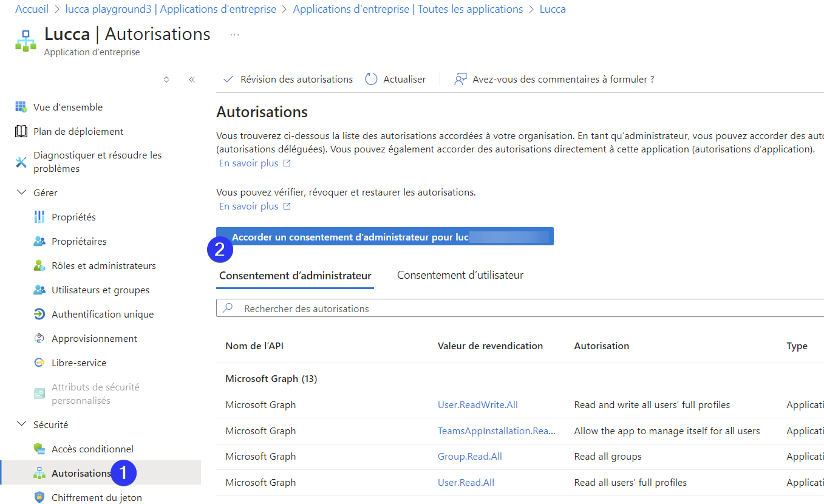This screenshot has width=824, height=504.
Task: Click the checkmark icon for Révision des autorisations
Action: [228, 80]
